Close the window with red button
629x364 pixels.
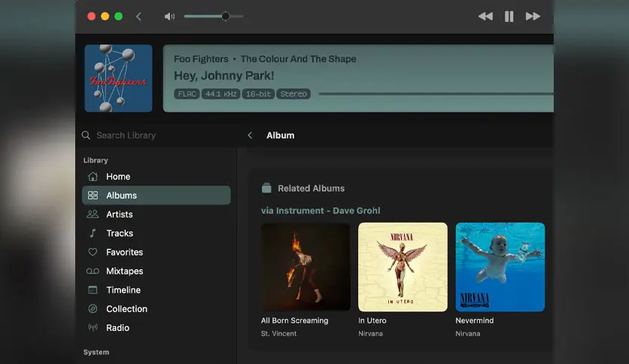coord(92,17)
